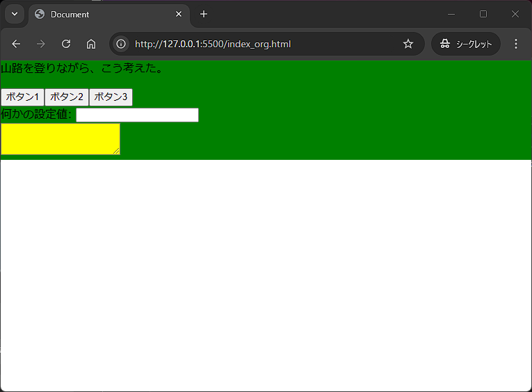Viewport: 532px width, 392px height.
Task: Click the textarea resize handle
Action: click(x=116, y=152)
